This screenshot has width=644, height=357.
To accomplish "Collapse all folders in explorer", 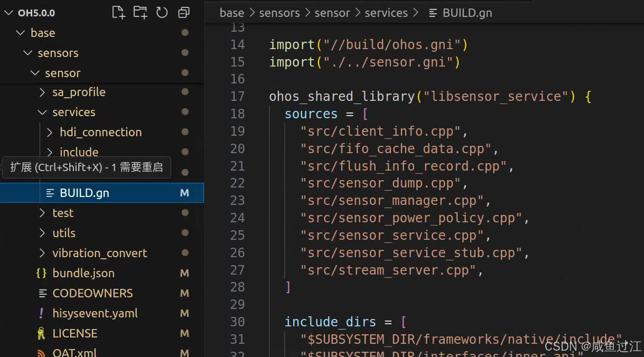I will (183, 12).
